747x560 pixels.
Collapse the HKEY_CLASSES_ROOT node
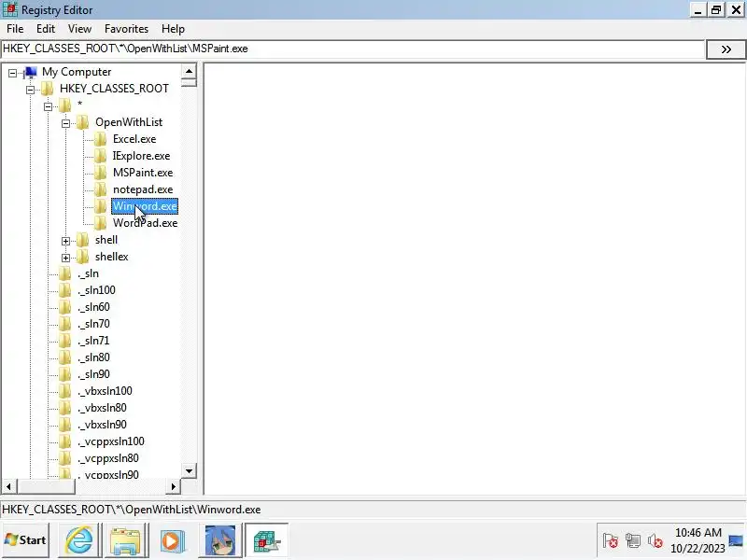click(x=30, y=90)
